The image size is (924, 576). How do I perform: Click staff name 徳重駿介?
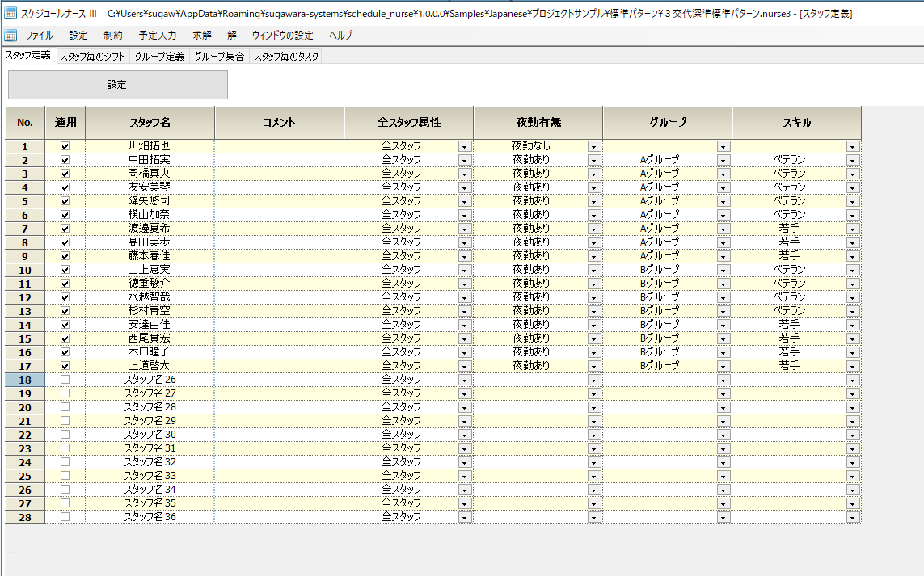[149, 284]
